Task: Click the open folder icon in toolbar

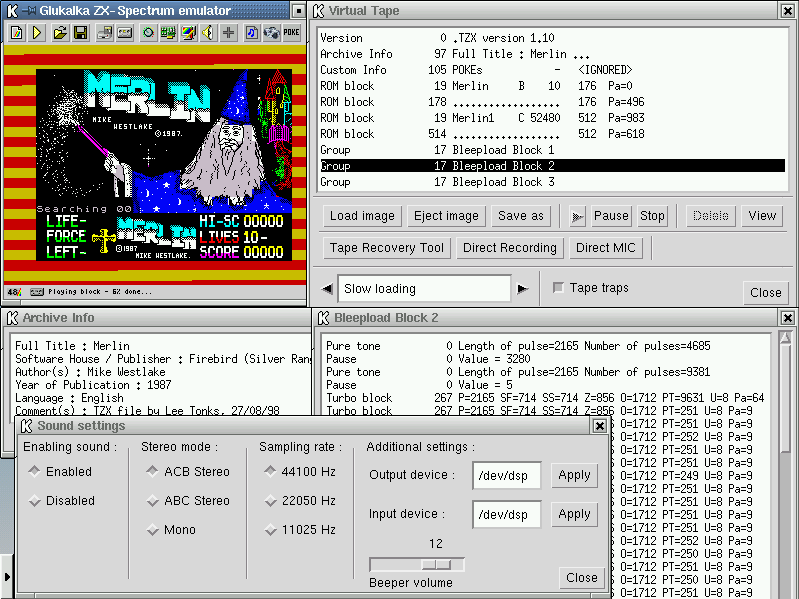Action: [x=60, y=33]
